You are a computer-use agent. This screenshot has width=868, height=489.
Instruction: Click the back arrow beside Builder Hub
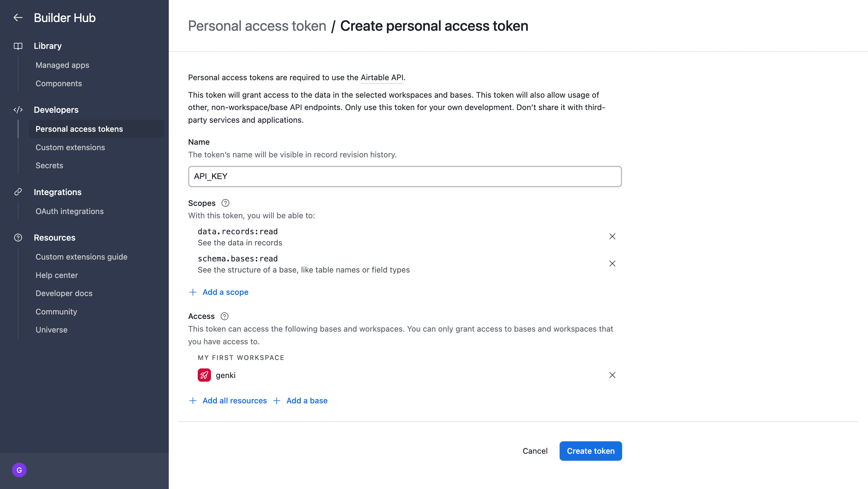18,17
